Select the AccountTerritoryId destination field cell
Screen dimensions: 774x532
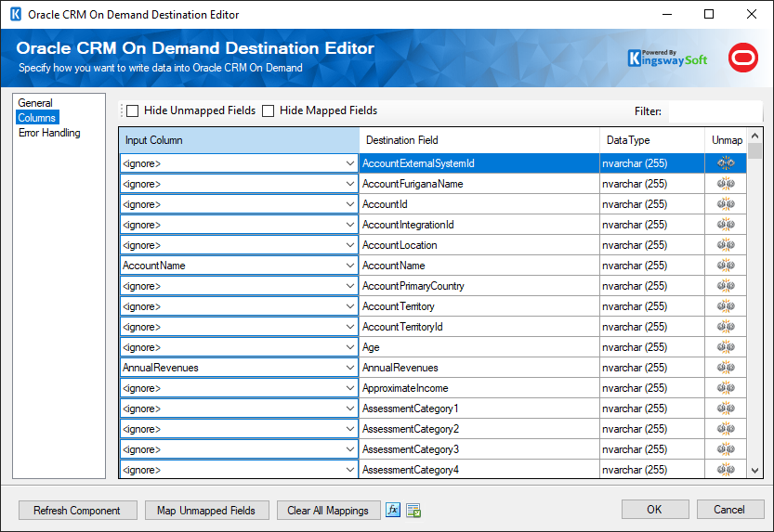[479, 327]
